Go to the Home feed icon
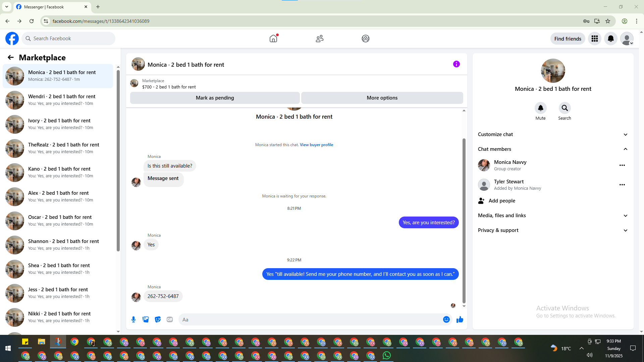 pyautogui.click(x=273, y=39)
